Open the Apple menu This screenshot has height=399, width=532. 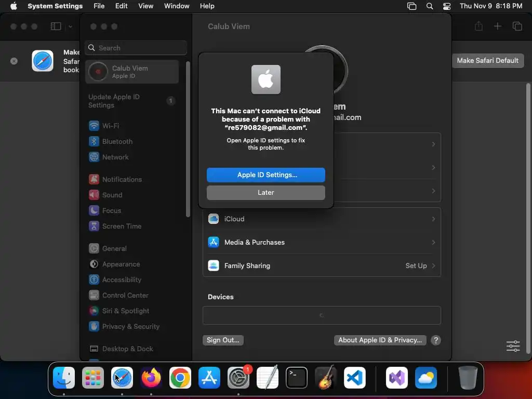14,6
